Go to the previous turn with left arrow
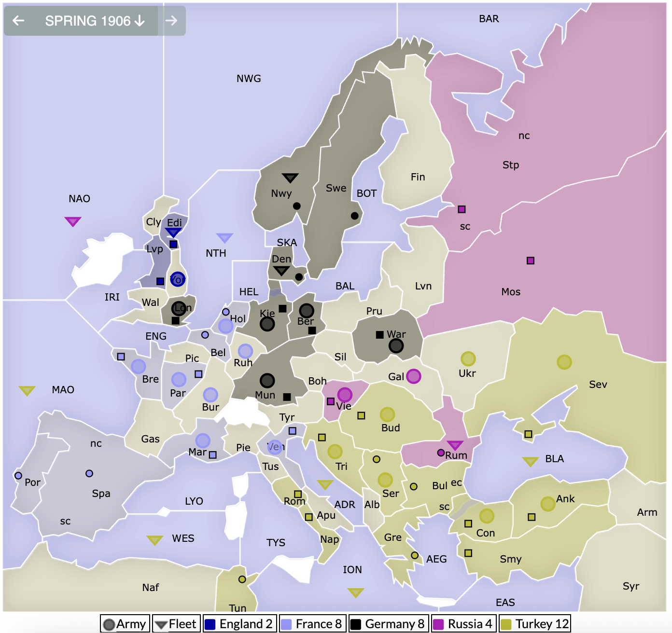 point(18,21)
